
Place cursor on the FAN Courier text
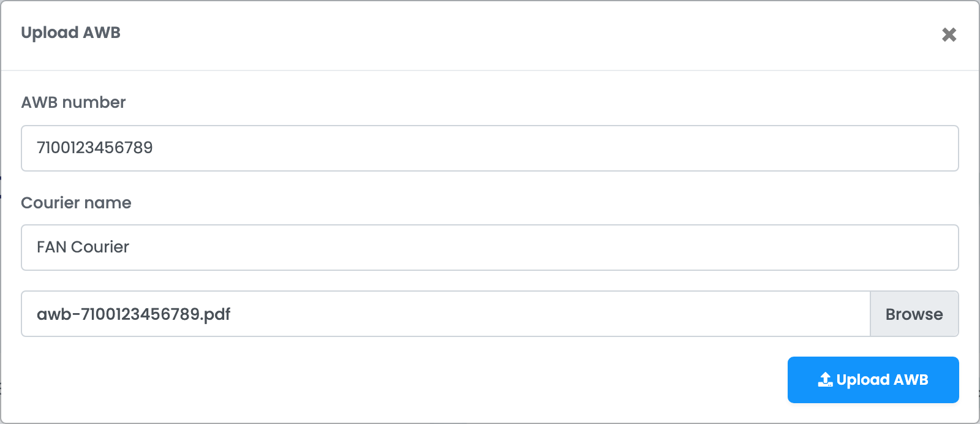pos(83,247)
